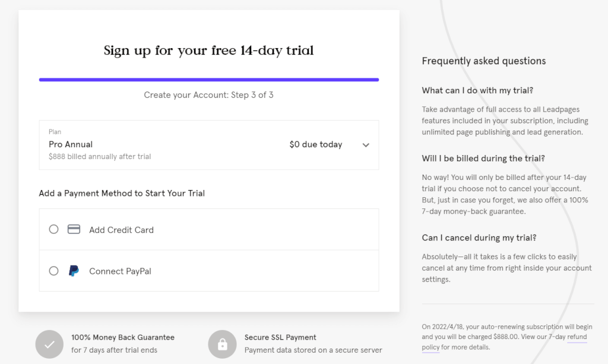
Task: Click the 100% Money Back Guarantee text
Action: click(123, 337)
